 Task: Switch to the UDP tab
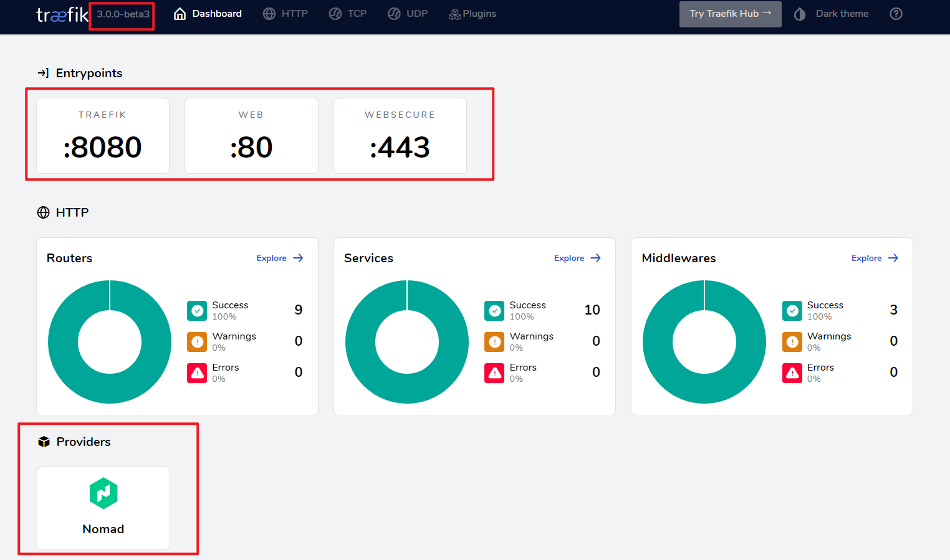[x=408, y=14]
